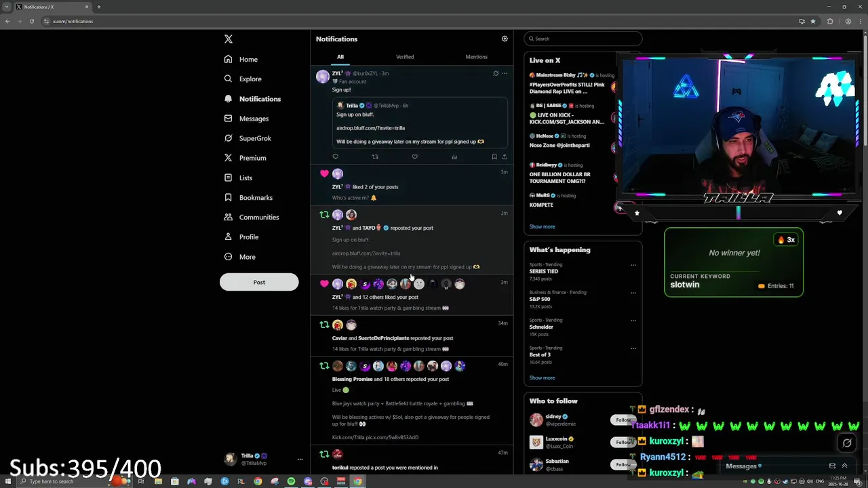This screenshot has width=868, height=488.
Task: Click the More circle icon in sidebar
Action: point(229,257)
